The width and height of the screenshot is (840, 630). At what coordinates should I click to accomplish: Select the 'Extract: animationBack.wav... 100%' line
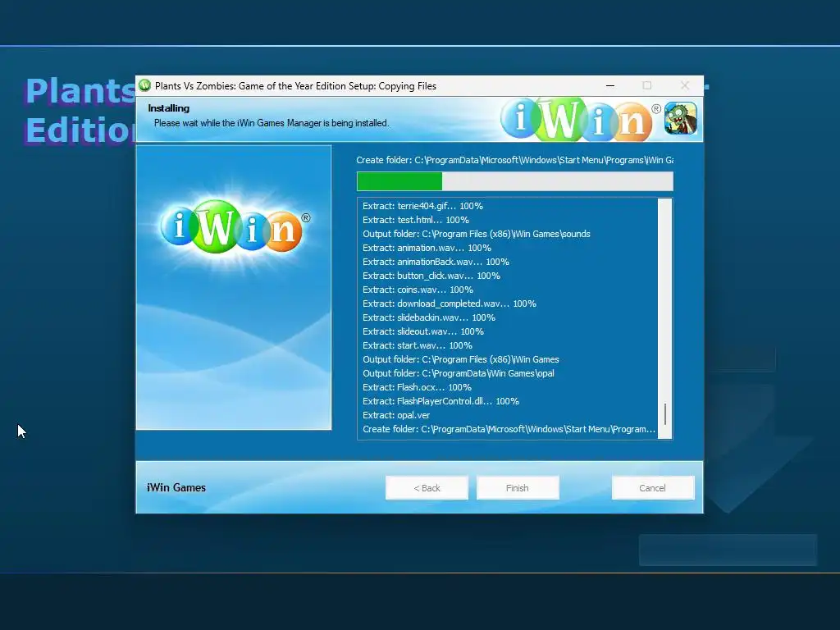436,262
